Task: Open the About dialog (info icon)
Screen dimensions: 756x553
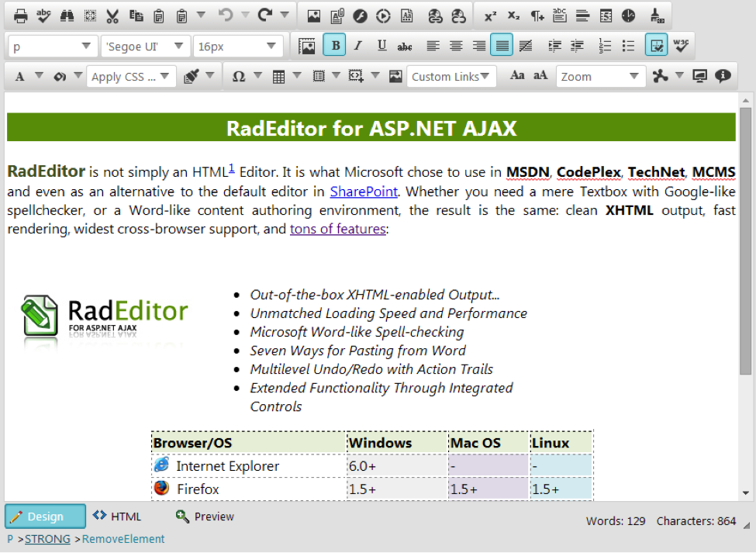Action: (723, 76)
